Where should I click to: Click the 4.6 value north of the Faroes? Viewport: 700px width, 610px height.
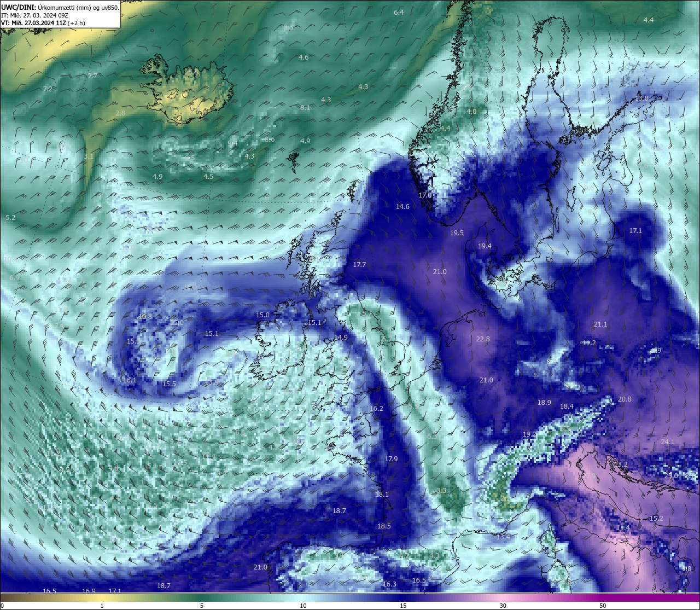[304, 57]
